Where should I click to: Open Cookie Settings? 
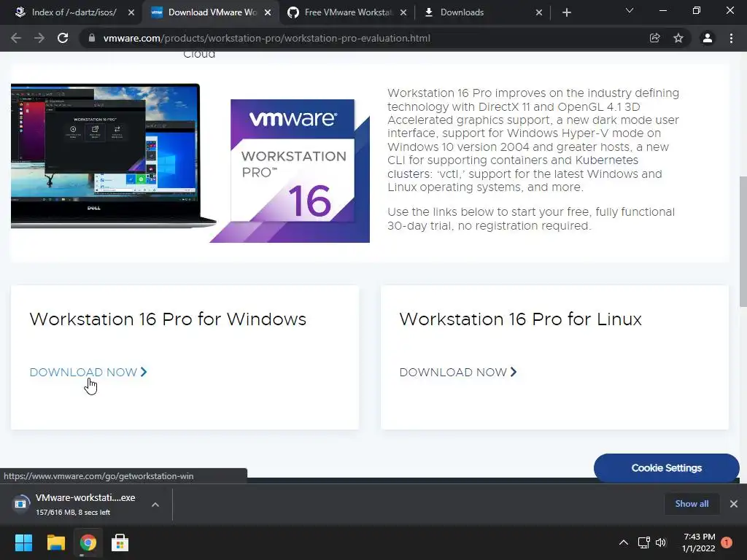pyautogui.click(x=667, y=468)
